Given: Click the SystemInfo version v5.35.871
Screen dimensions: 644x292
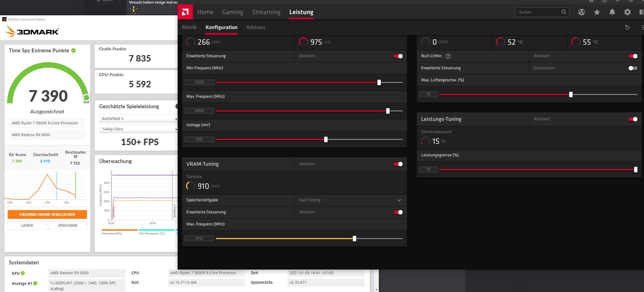Looking at the screenshot, I should (x=326, y=282).
